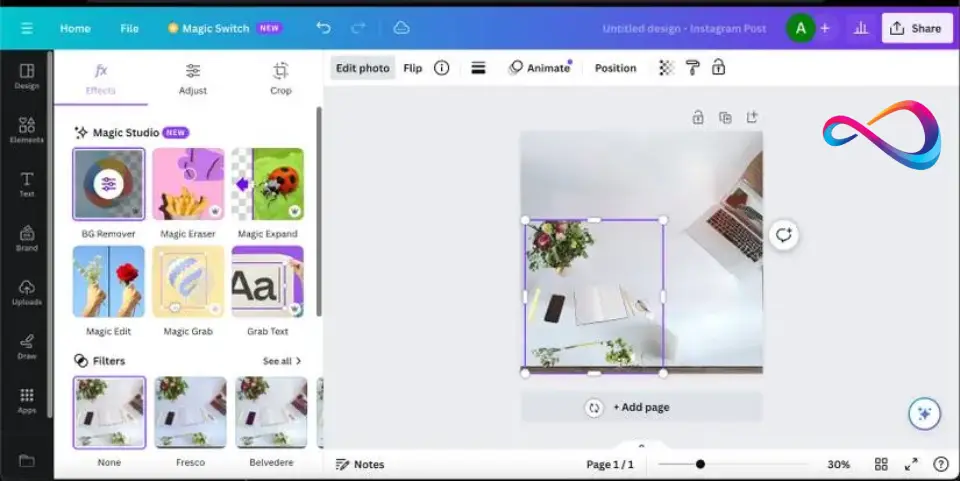
Task: Click the undo arrow
Action: coord(323,28)
